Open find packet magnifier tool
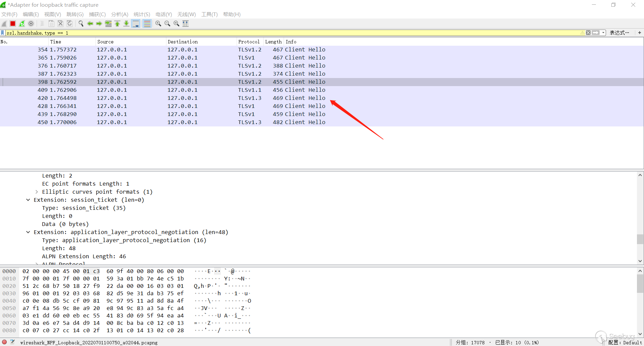The image size is (644, 346). 81,24
